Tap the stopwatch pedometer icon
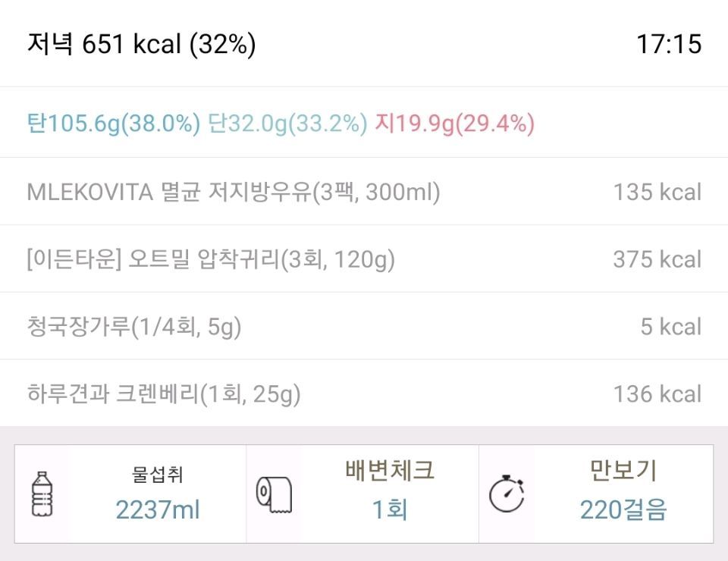The image size is (728, 561). [506, 494]
